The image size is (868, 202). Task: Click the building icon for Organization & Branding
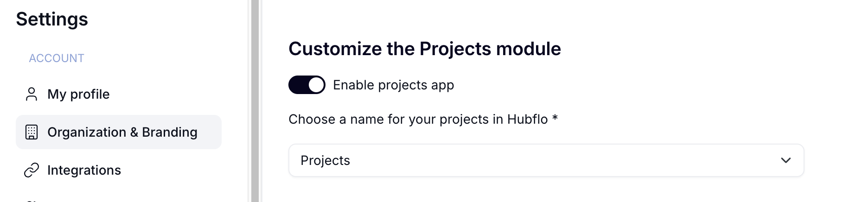pyautogui.click(x=32, y=132)
